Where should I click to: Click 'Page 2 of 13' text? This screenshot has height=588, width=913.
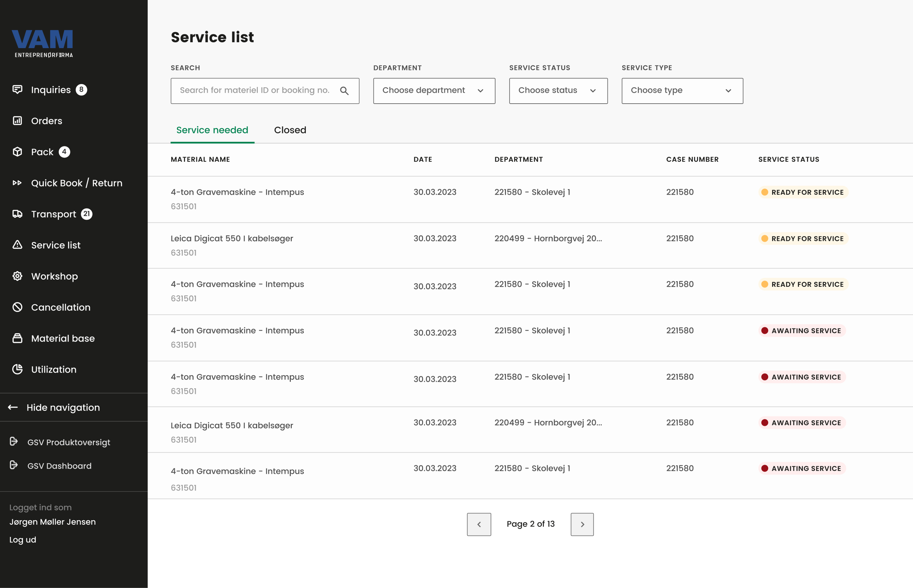pyautogui.click(x=530, y=524)
